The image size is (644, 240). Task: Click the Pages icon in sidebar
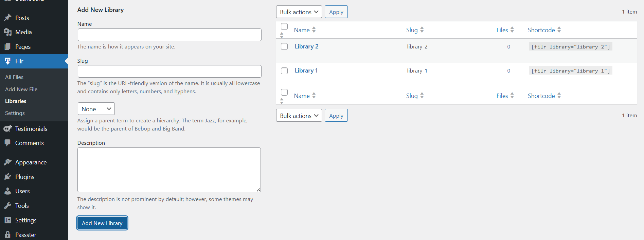pyautogui.click(x=7, y=46)
